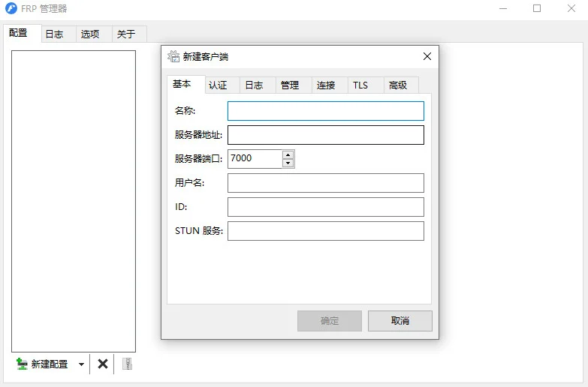Click the delete X toolbar icon
Screen dimensions: 588x387
tap(103, 364)
